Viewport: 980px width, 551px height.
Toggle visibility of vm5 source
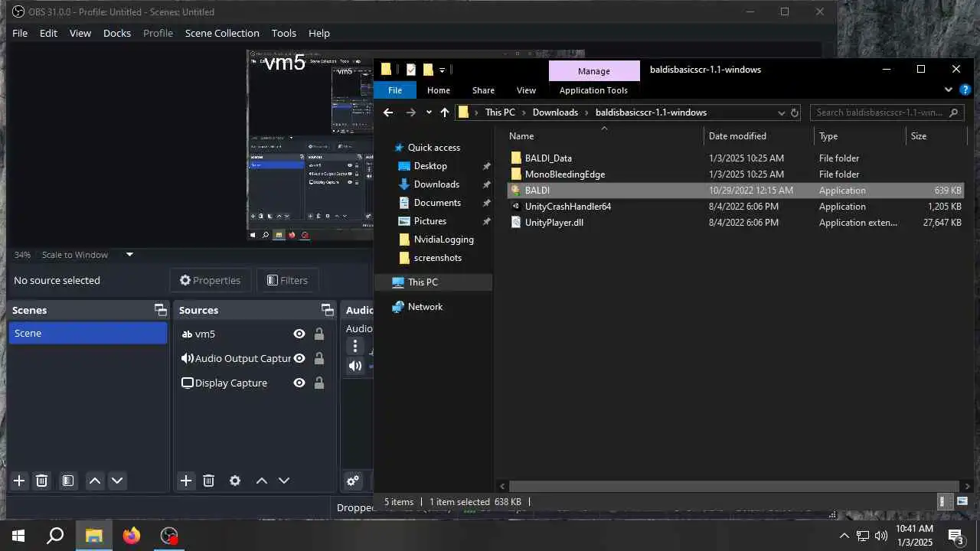point(299,334)
